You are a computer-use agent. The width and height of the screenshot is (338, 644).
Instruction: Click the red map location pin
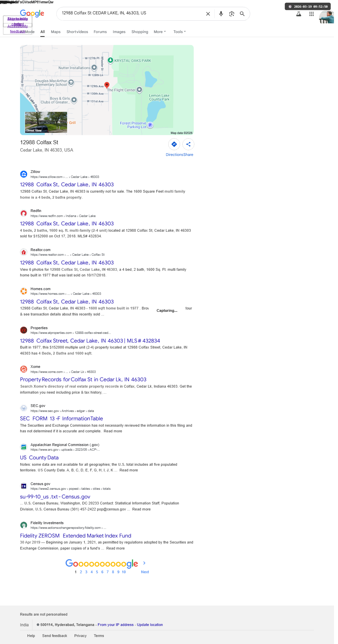[x=107, y=85]
